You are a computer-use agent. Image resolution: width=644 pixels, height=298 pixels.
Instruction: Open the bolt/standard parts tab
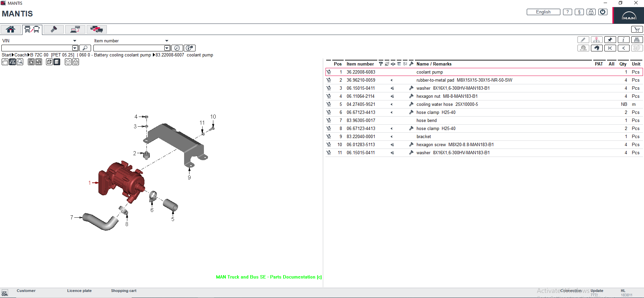coord(54,30)
